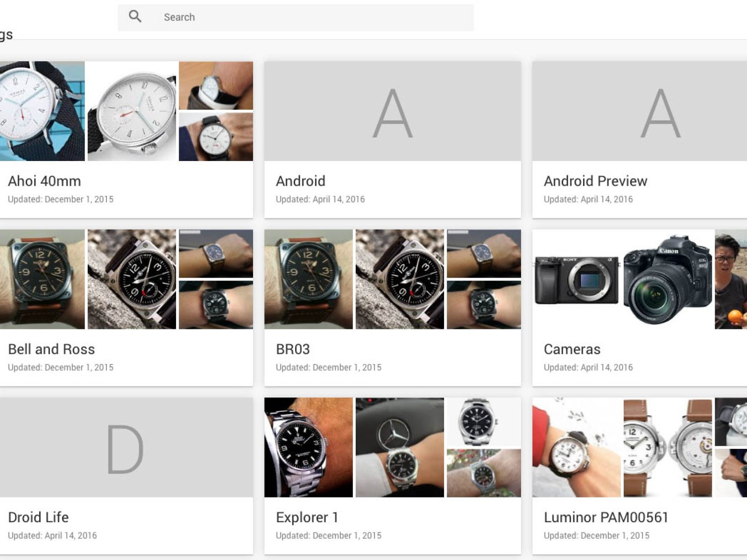Open the Luminor PAM00561 collection title
747x560 pixels.
pos(606,517)
